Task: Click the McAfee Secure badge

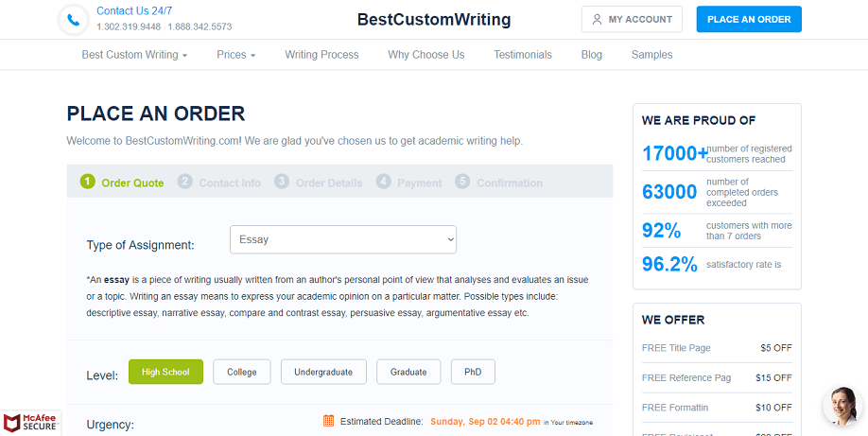Action: tap(30, 423)
